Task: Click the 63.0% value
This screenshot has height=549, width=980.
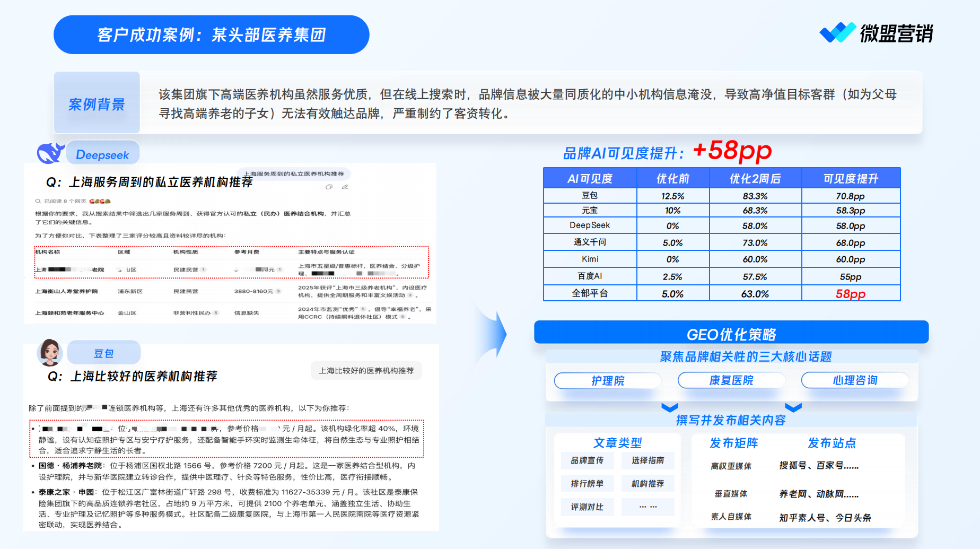Action: pyautogui.click(x=755, y=294)
